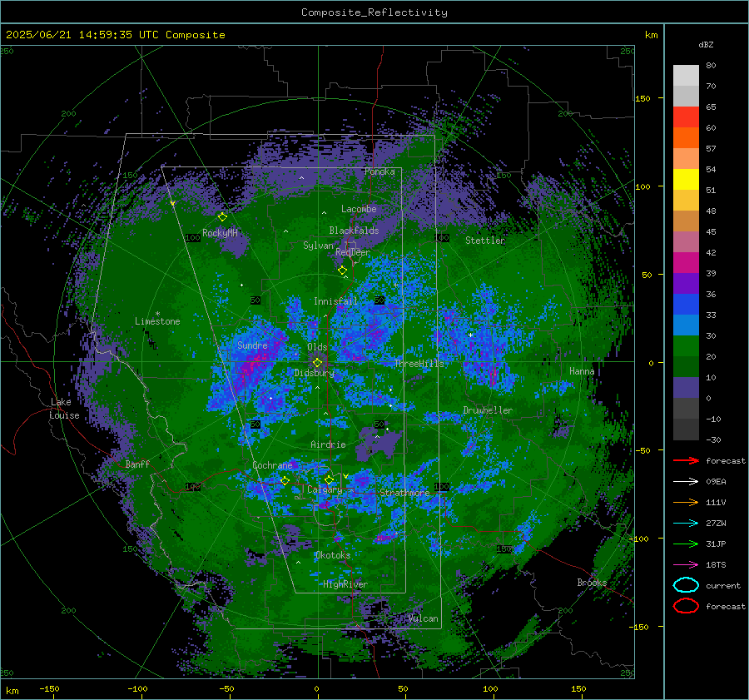Click the Sylvan label on map
This screenshot has height=700, width=749.
tap(318, 246)
